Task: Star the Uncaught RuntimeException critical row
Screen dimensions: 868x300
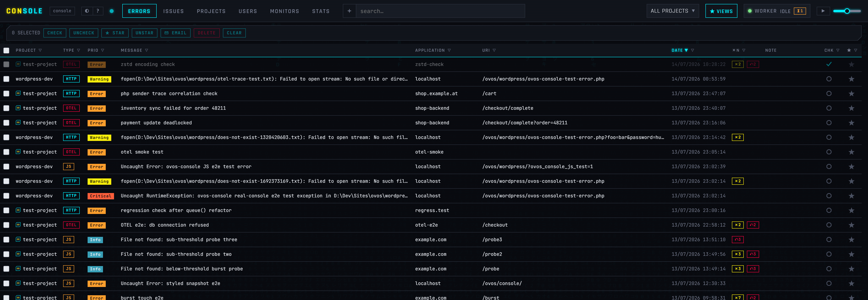Action: click(851, 196)
